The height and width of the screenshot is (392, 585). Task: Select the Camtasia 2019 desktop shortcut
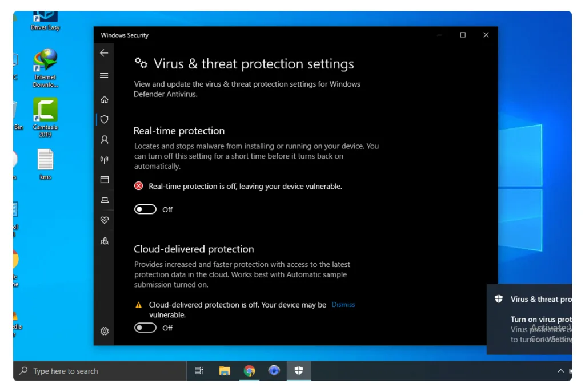click(45, 118)
